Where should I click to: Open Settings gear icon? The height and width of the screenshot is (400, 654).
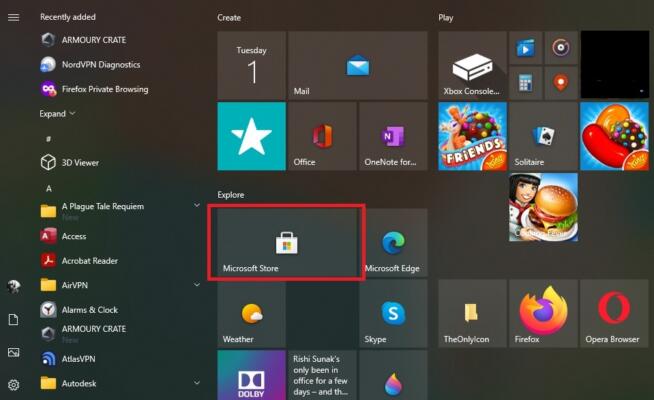coord(13,385)
